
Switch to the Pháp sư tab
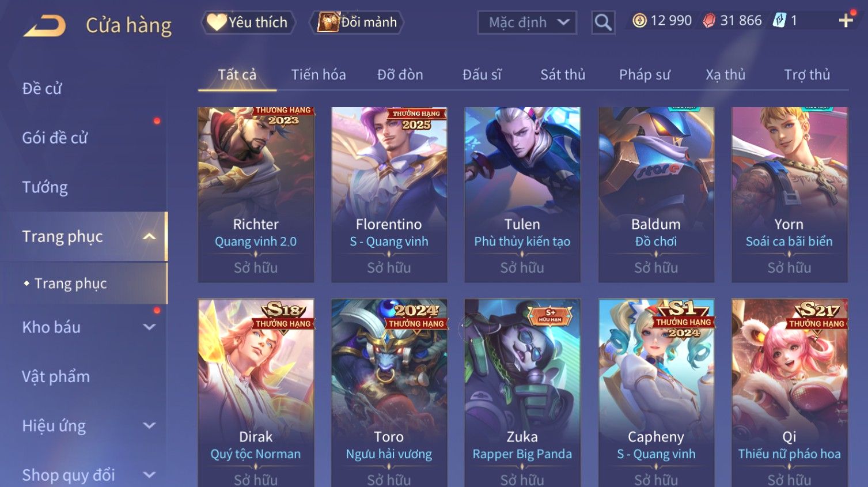(645, 74)
